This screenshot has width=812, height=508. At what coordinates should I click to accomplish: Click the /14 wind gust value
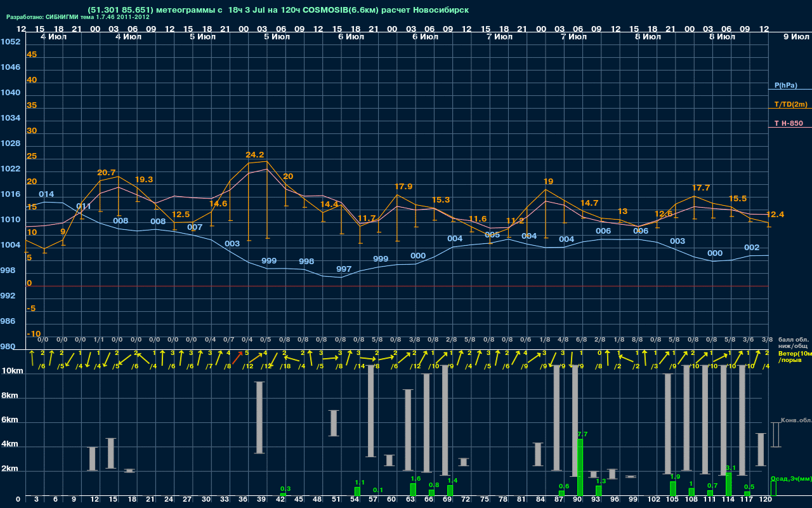click(x=360, y=366)
